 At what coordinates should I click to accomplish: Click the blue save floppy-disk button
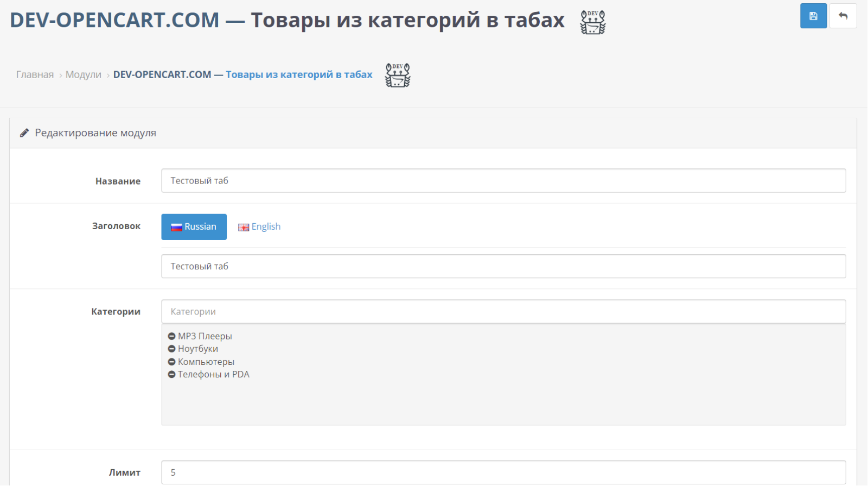point(813,16)
